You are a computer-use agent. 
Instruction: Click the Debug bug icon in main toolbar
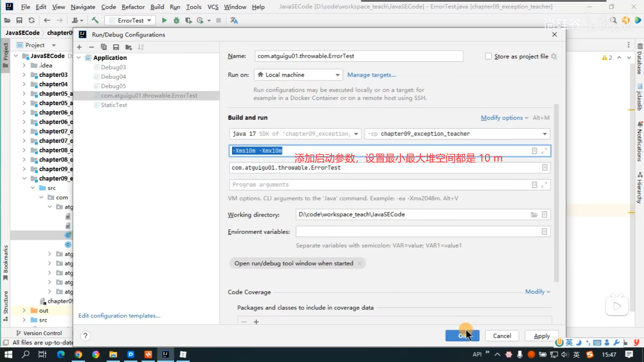(x=176, y=20)
